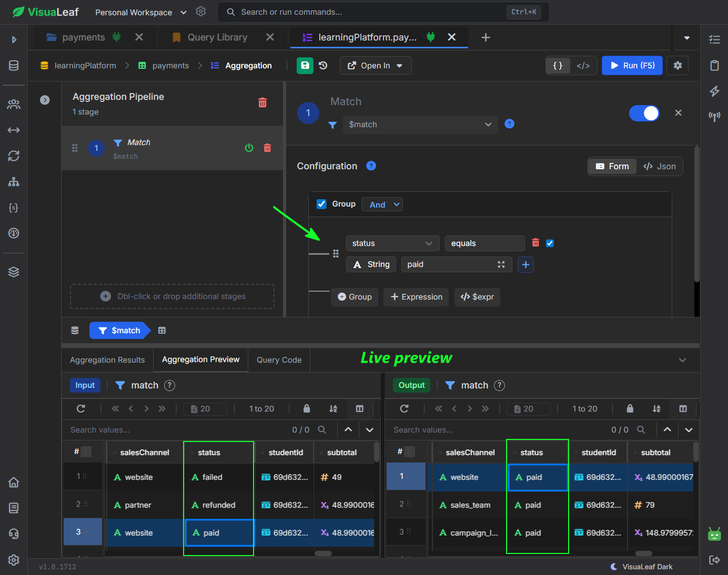This screenshot has height=575, width=728.
Task: Open the users icon in left sidebar
Action: [14, 104]
